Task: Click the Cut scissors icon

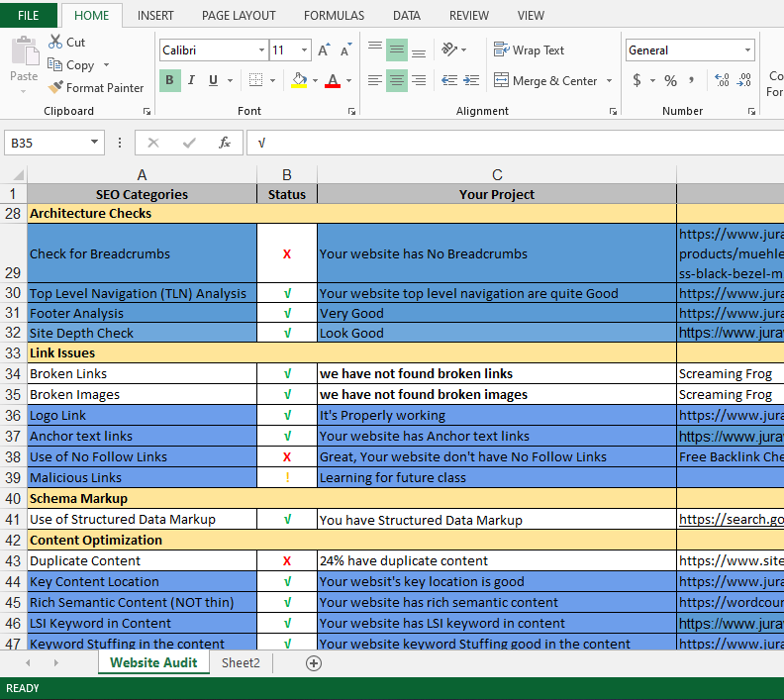Action: [x=55, y=42]
